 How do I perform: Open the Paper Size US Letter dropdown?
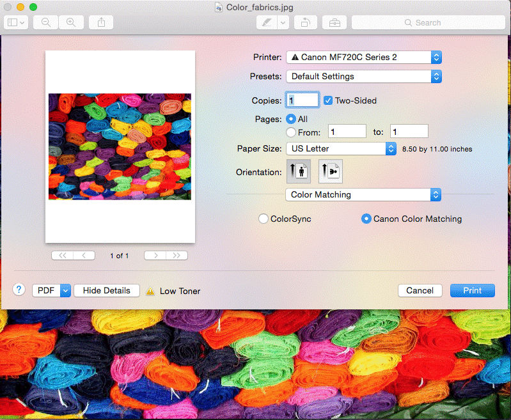pyautogui.click(x=342, y=148)
